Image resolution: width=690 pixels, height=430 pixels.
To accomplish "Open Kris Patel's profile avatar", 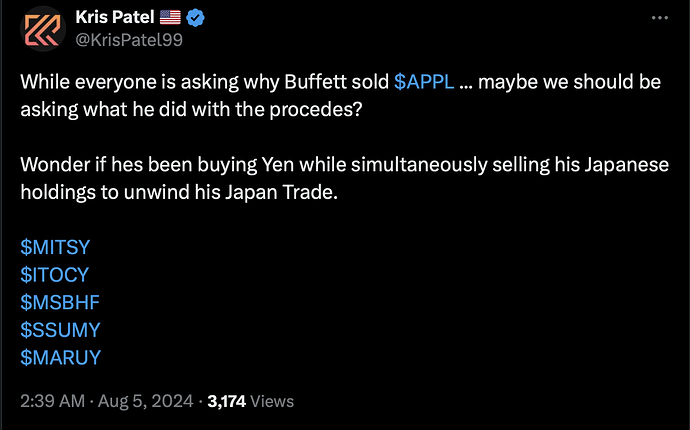I will pos(43,29).
